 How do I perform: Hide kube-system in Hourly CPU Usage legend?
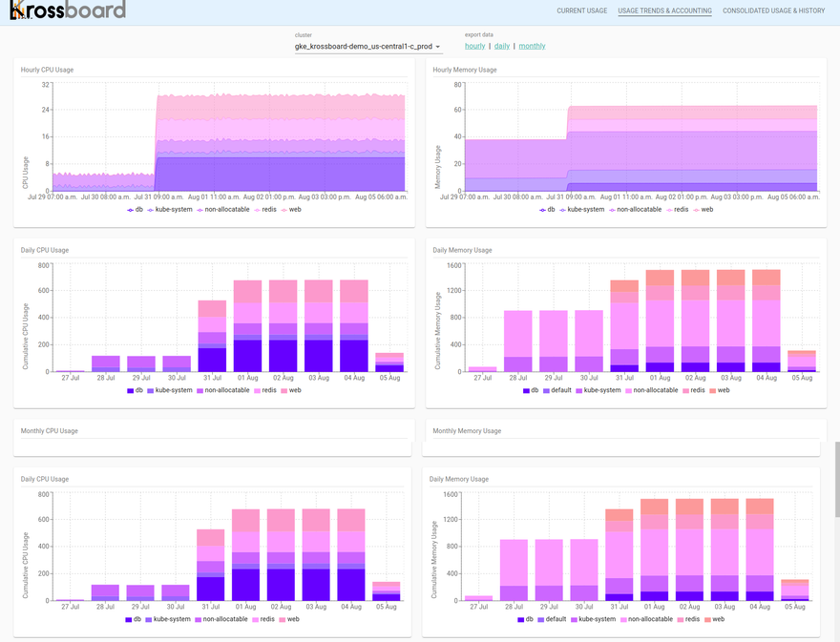pos(174,209)
